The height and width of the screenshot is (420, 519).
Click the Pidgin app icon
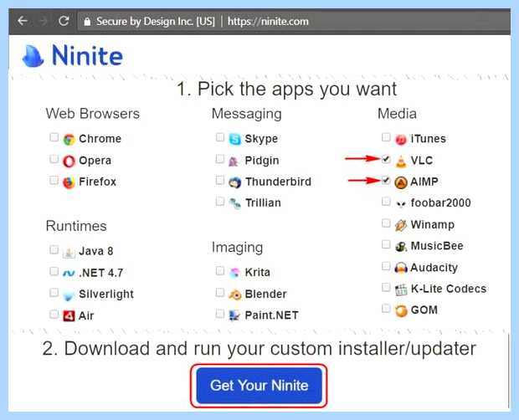click(x=234, y=161)
